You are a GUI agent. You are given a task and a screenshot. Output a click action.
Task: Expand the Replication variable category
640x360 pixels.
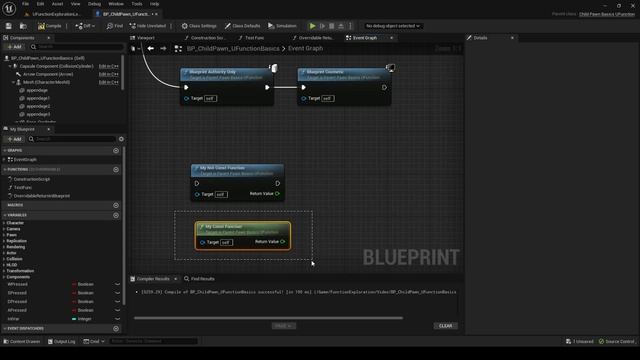4,241
